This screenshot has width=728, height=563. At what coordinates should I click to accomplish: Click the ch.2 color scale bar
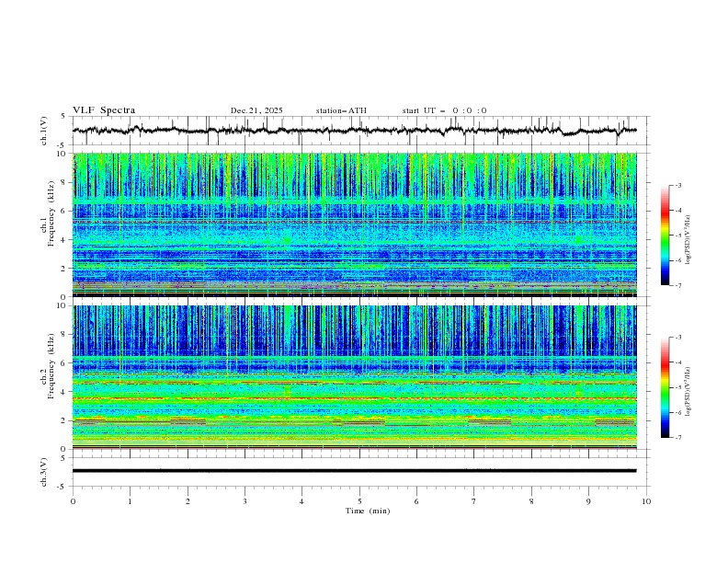click(x=665, y=387)
